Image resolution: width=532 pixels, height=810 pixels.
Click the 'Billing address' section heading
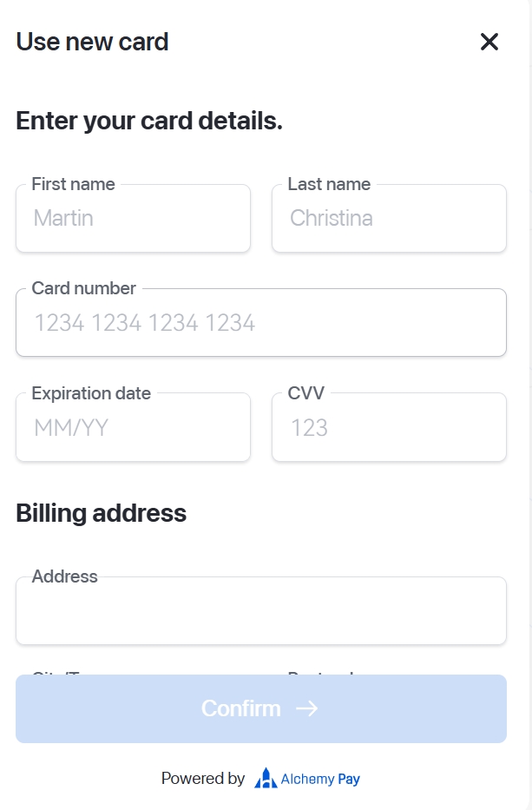tap(101, 513)
